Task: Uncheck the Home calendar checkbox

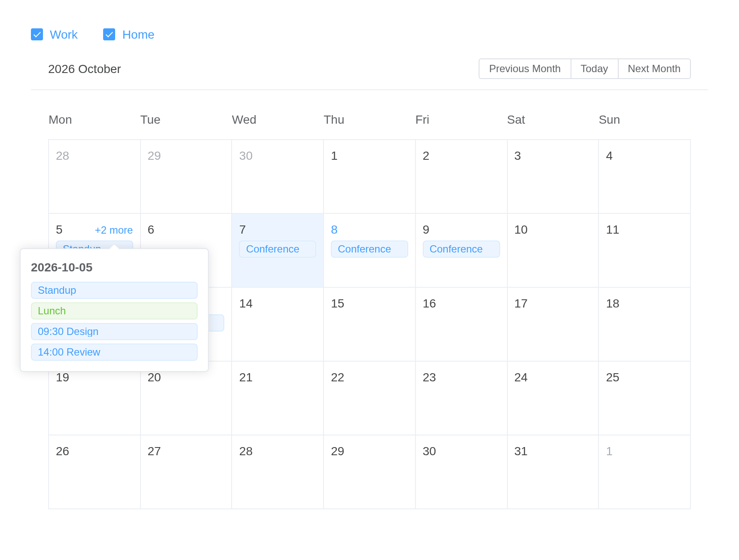Action: point(109,34)
